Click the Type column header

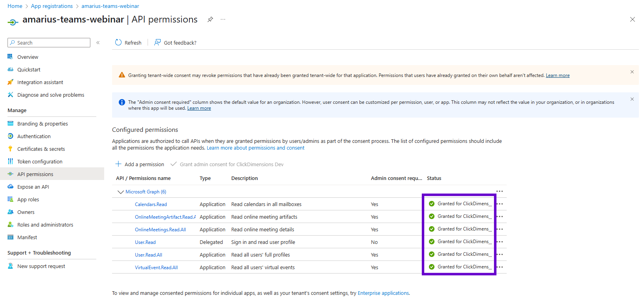[205, 178]
